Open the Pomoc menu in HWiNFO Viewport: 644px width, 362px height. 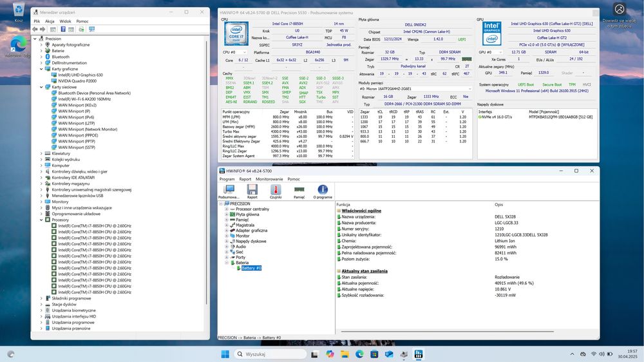[294, 179]
